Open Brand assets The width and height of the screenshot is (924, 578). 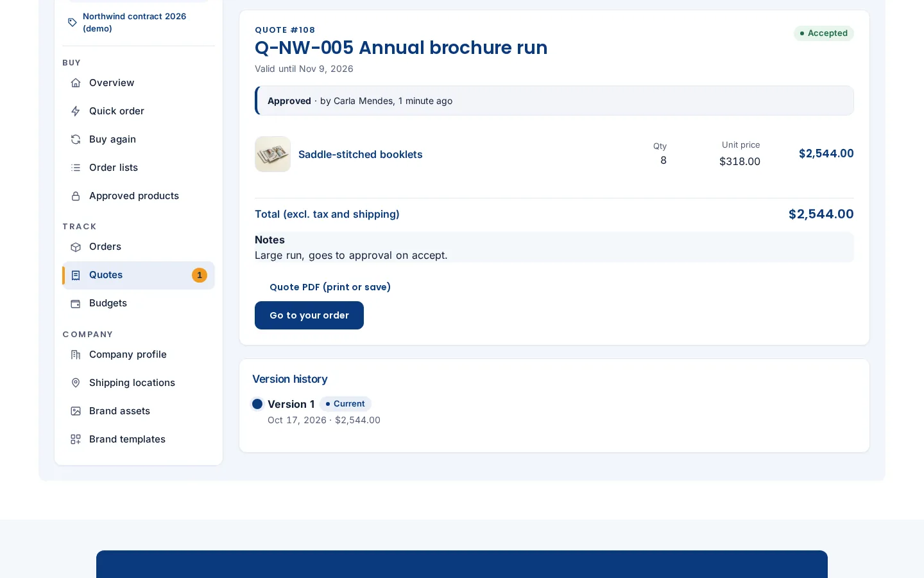coord(139,411)
